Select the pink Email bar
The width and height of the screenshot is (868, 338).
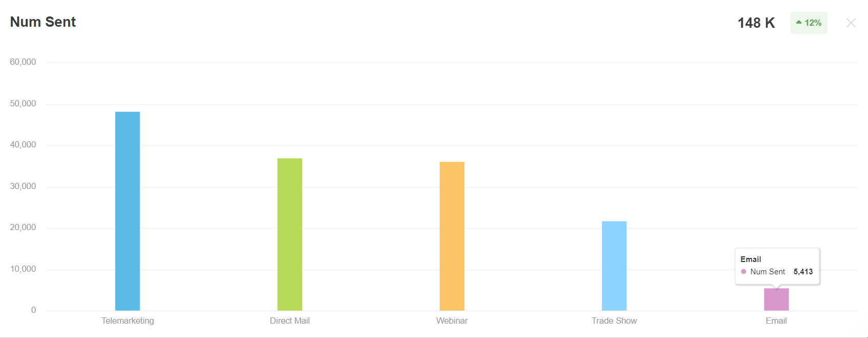(776, 300)
